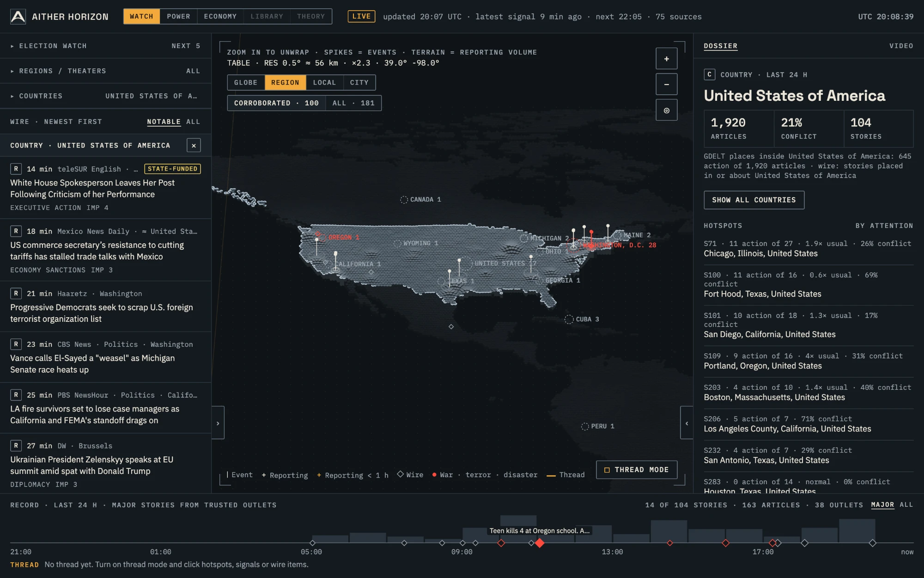Switch wire filter to NOTABLE
This screenshot has width=924, height=578.
click(x=164, y=122)
